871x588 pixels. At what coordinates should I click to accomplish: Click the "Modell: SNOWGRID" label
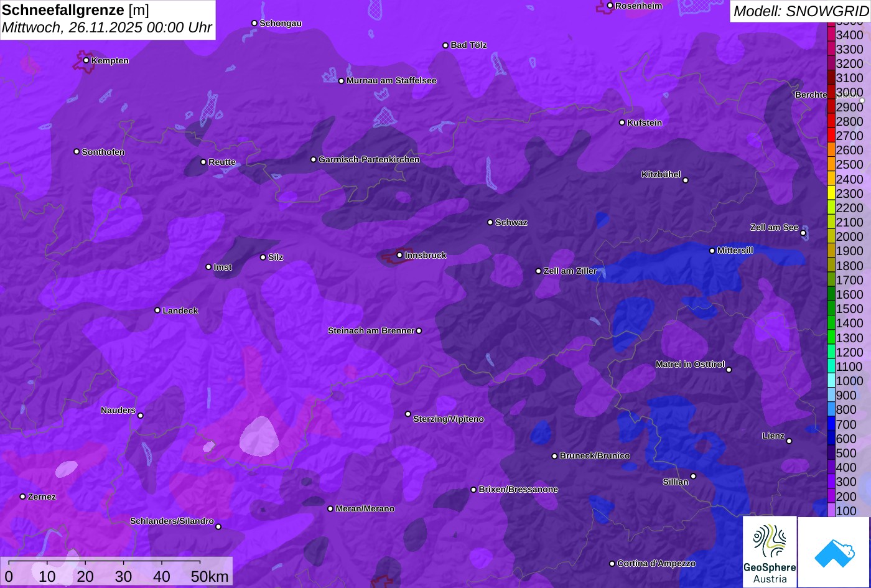click(x=800, y=11)
